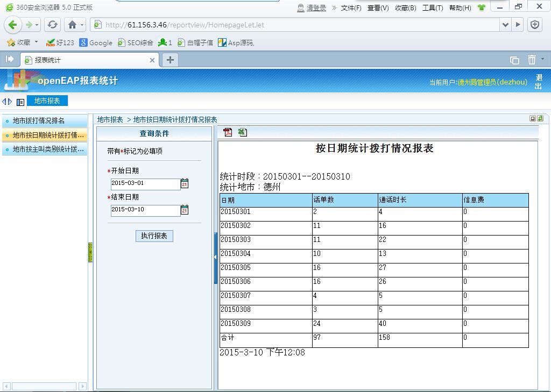The image size is (551, 392).
Task: Open the favorites star icon
Action: (11, 43)
